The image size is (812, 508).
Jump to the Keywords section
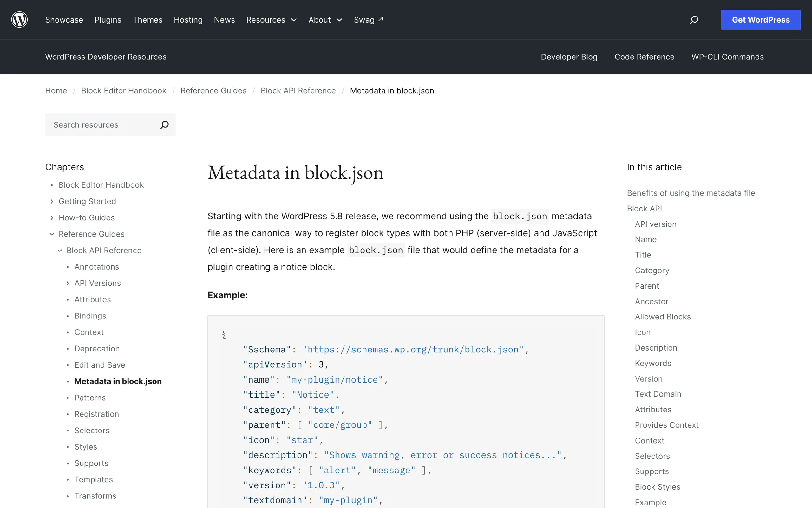[x=653, y=363]
